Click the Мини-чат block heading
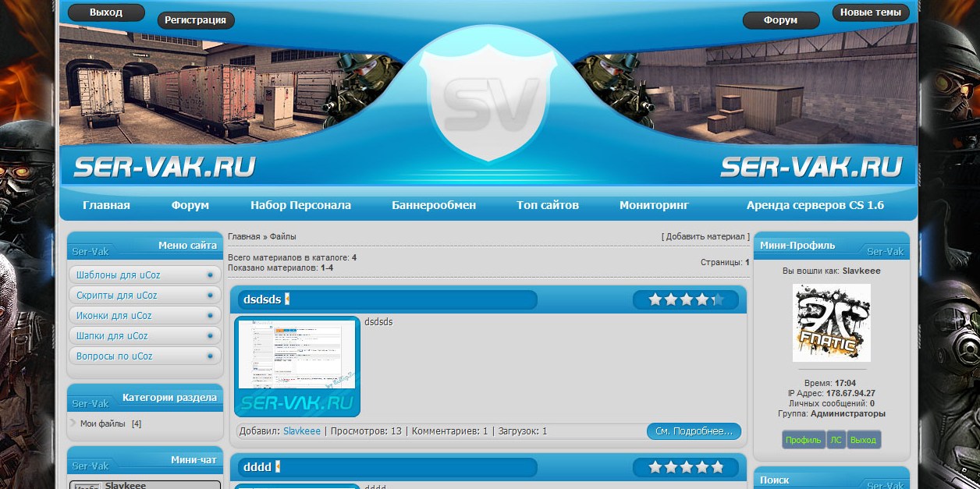This screenshot has height=489, width=980. [194, 459]
